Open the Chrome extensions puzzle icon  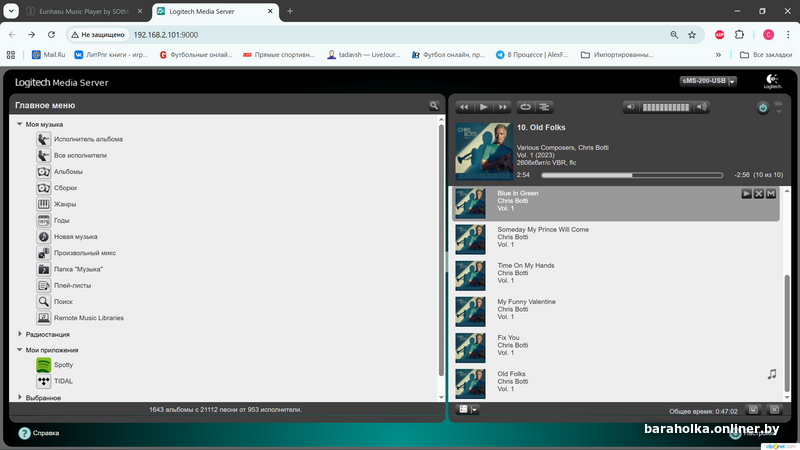(739, 35)
